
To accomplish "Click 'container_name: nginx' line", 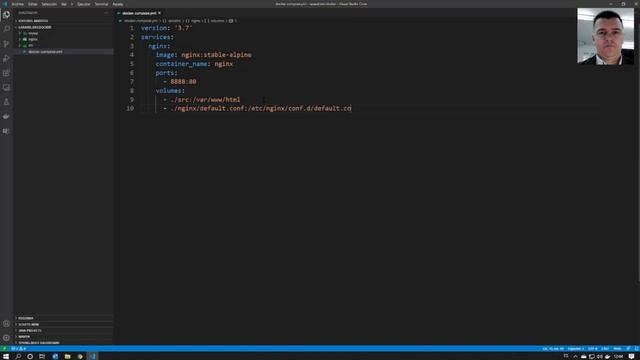I will 194,64.
